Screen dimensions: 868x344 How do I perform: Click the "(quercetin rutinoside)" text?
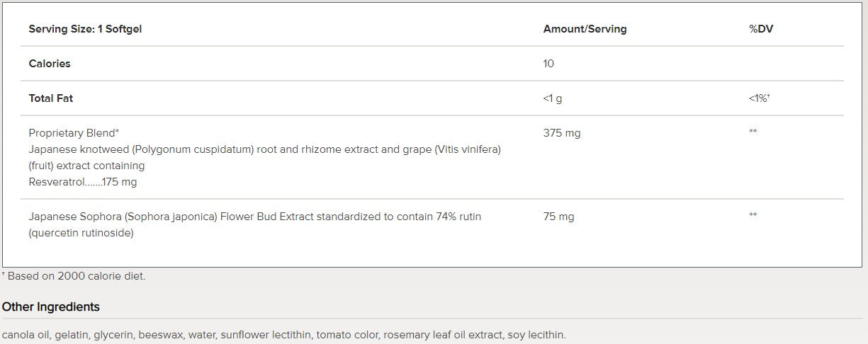(x=81, y=233)
